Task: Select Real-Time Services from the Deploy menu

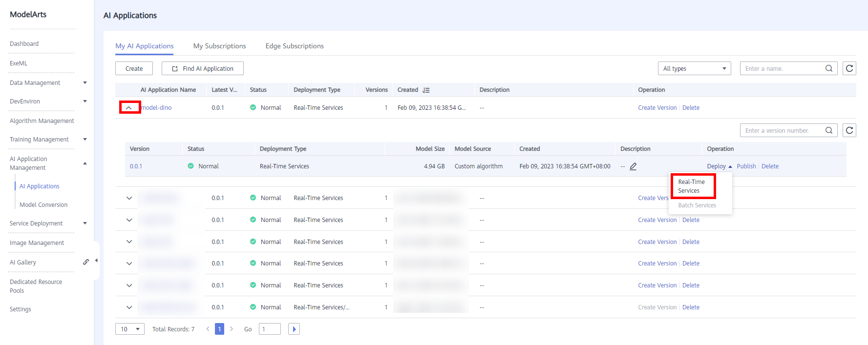Action: (691, 186)
